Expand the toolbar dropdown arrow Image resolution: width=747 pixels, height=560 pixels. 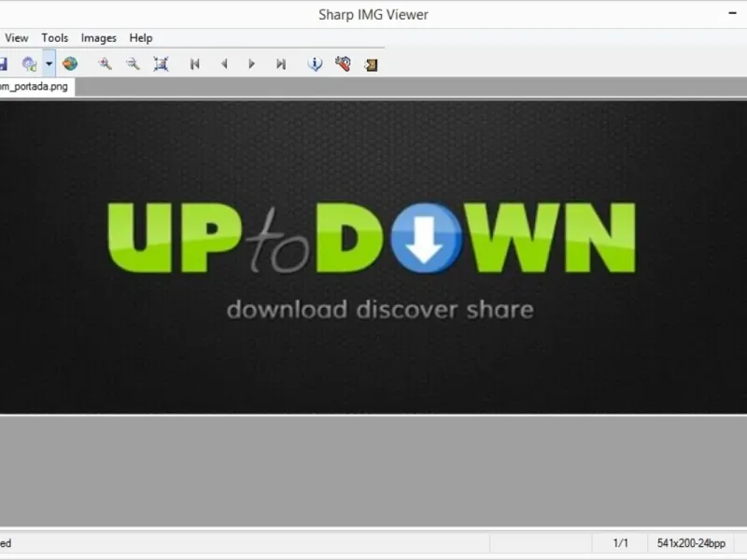(49, 63)
